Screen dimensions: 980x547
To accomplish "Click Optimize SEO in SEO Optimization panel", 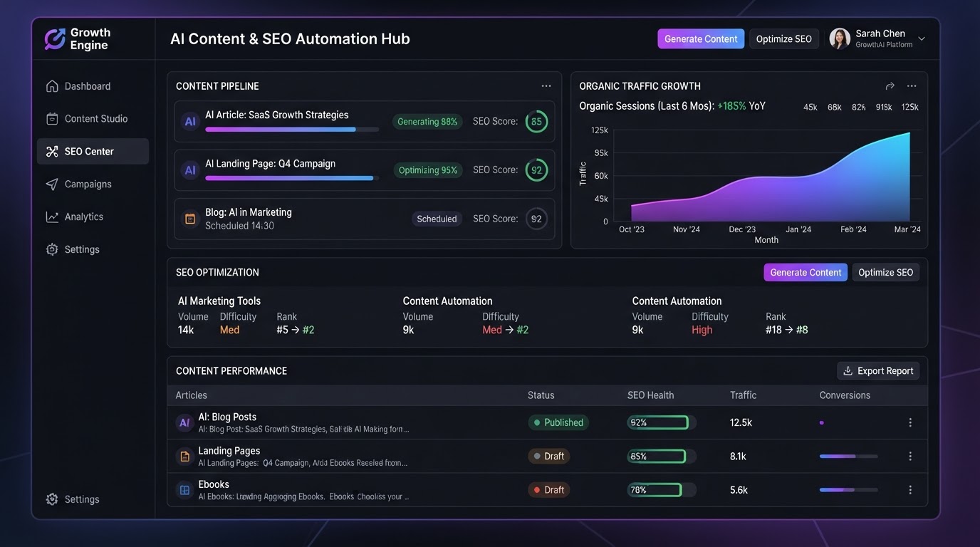I will tap(886, 272).
